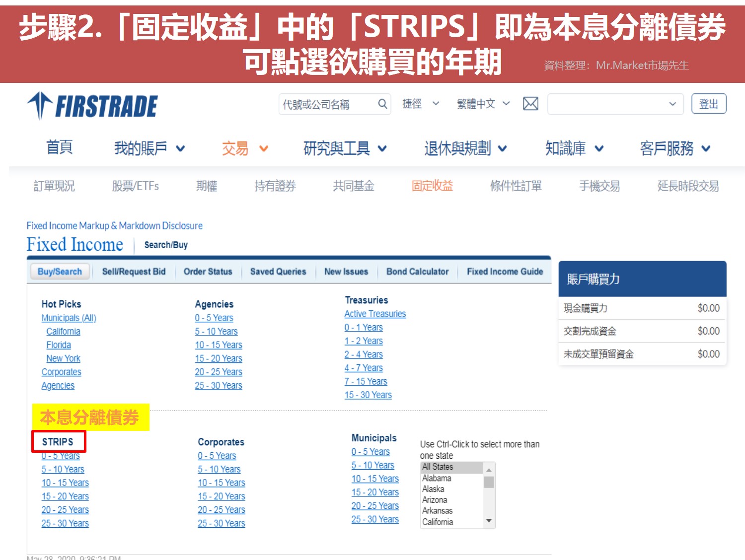Open the mail envelope icon
This screenshot has width=745, height=560.
click(530, 104)
